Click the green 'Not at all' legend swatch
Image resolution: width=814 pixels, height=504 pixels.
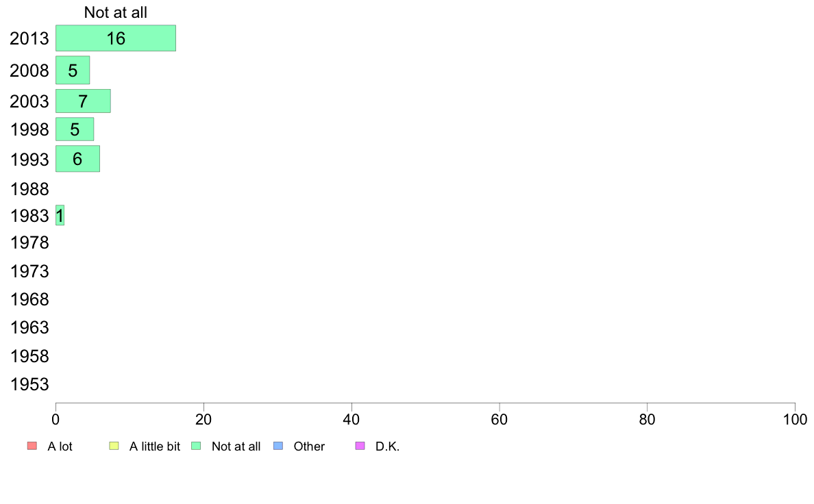click(196, 446)
